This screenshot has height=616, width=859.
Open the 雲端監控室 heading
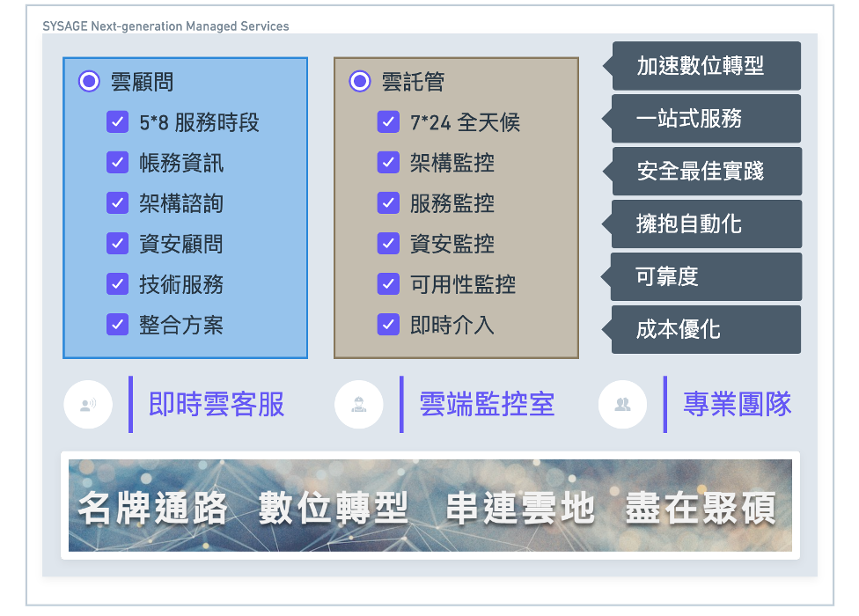pyautogui.click(x=487, y=405)
